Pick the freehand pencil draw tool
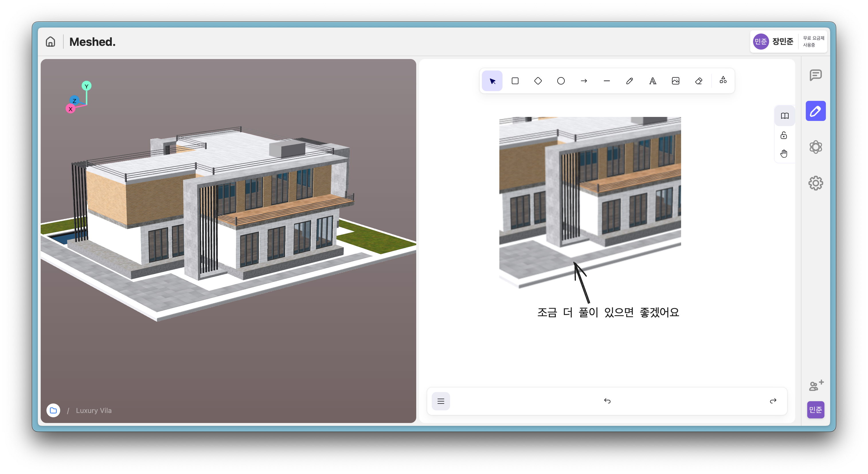The height and width of the screenshot is (474, 868). tap(630, 81)
